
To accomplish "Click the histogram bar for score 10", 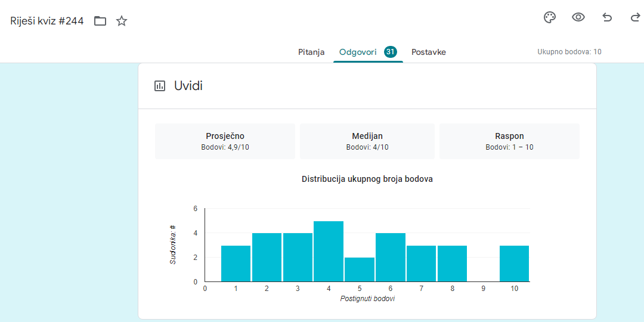I will [x=514, y=264].
